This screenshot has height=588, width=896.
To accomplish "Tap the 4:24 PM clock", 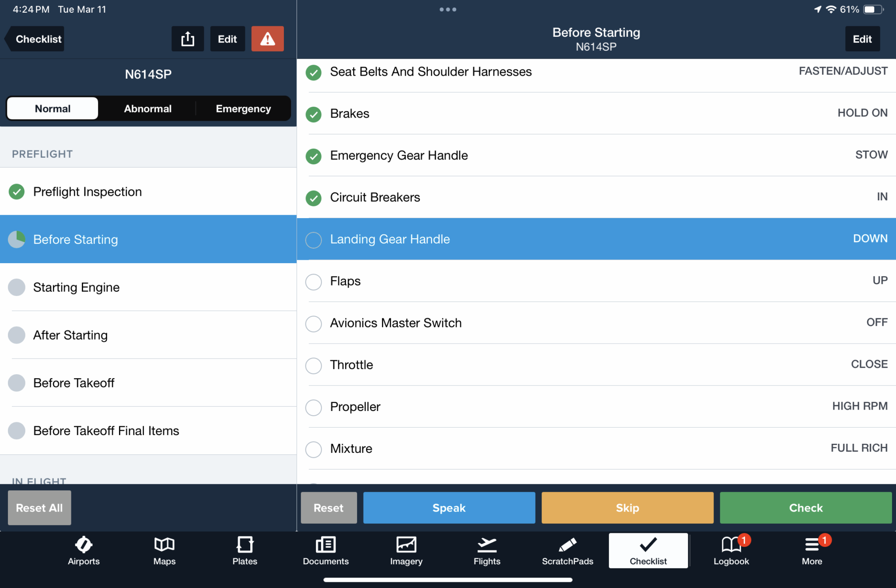I will click(x=31, y=9).
